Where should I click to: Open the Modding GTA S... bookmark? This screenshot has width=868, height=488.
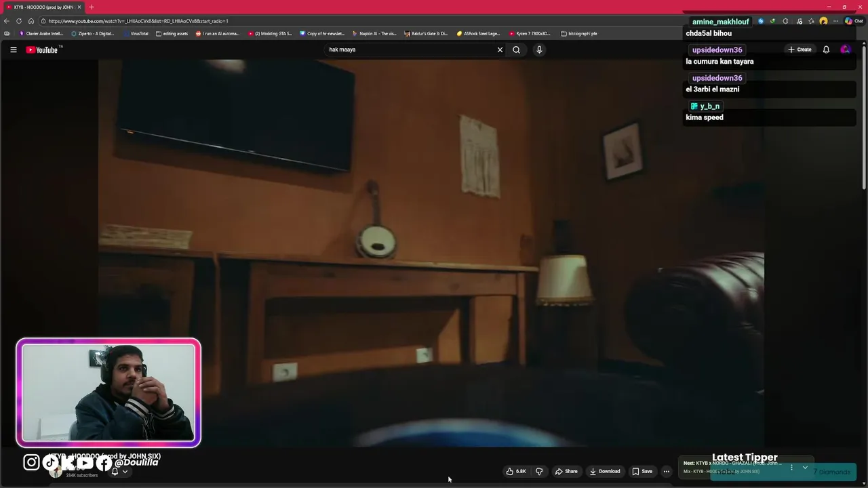coord(270,33)
